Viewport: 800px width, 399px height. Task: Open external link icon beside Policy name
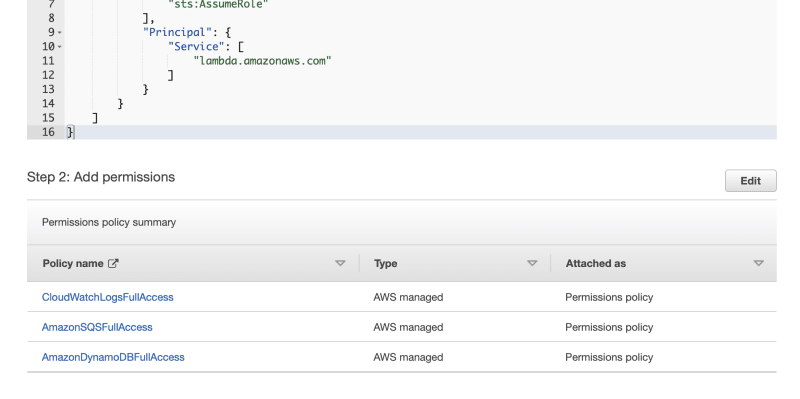click(113, 263)
